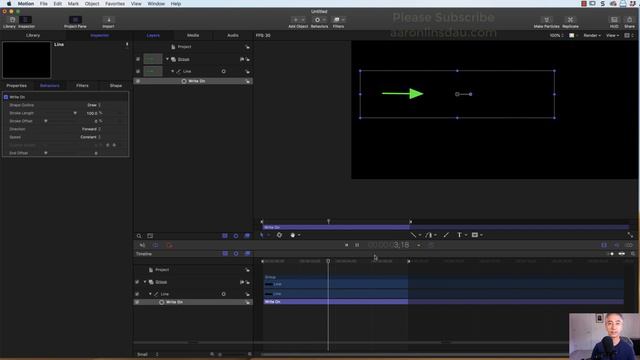Open the canvas zoom level popup
Viewport: 640px width, 360px height.
[556, 36]
